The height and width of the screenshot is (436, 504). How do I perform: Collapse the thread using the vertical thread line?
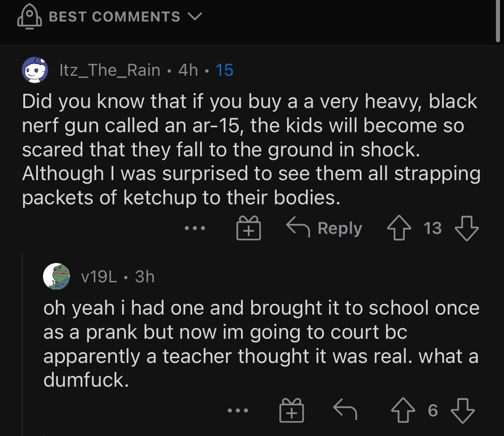click(22, 341)
